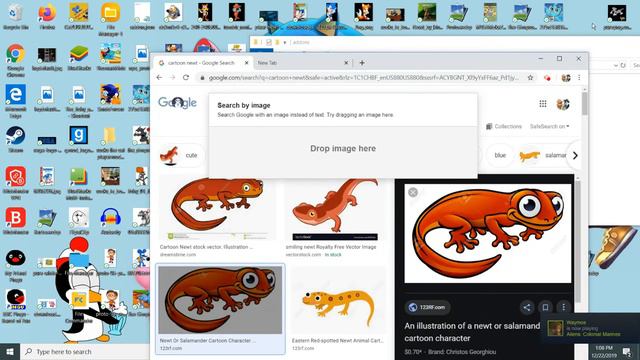This screenshot has width=640, height=360.
Task: Filter results by the 'blue' chip
Action: pos(500,156)
